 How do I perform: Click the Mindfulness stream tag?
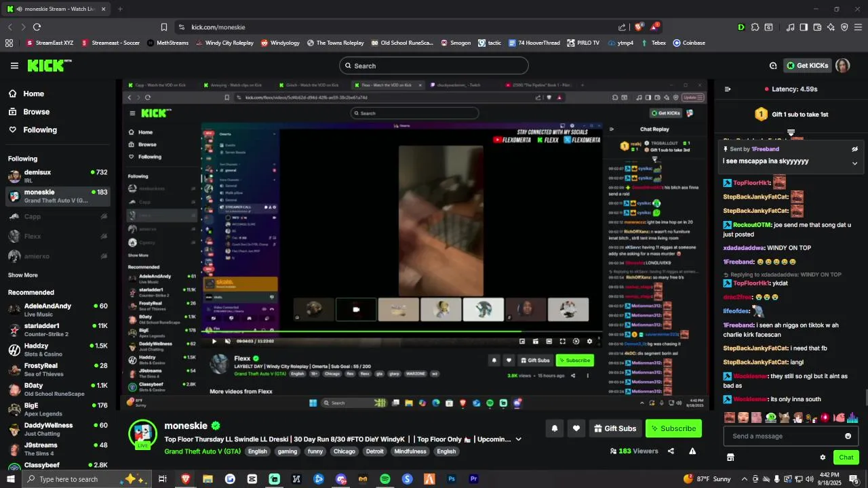tap(410, 451)
